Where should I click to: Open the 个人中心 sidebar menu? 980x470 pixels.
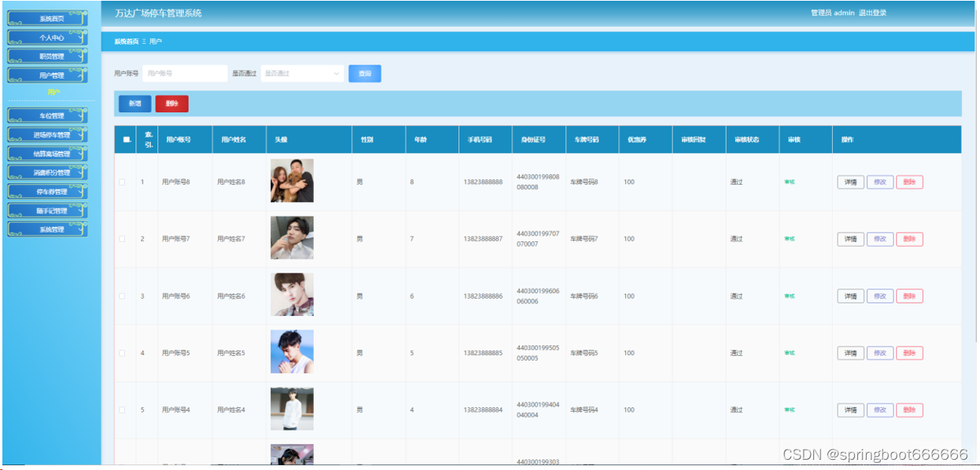(x=47, y=37)
